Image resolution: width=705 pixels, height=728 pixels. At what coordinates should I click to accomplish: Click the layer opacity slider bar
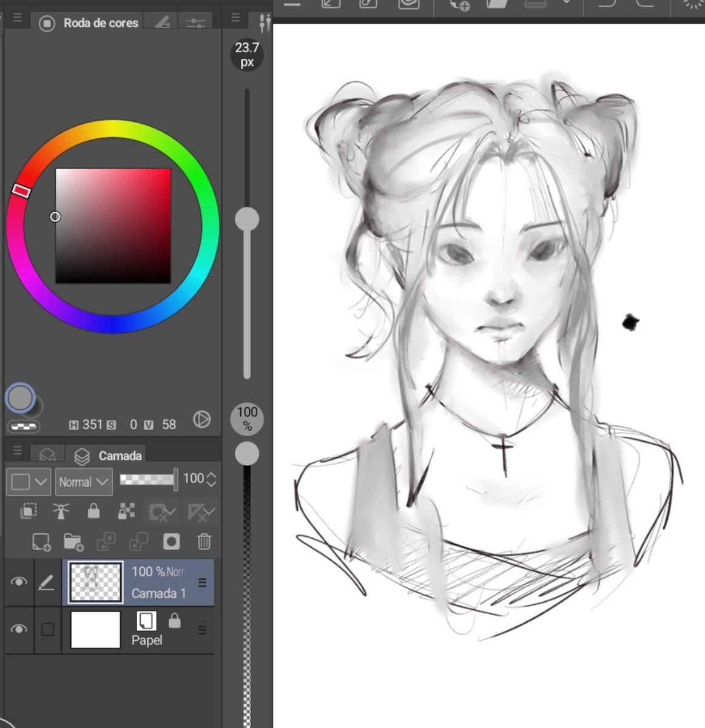click(148, 480)
